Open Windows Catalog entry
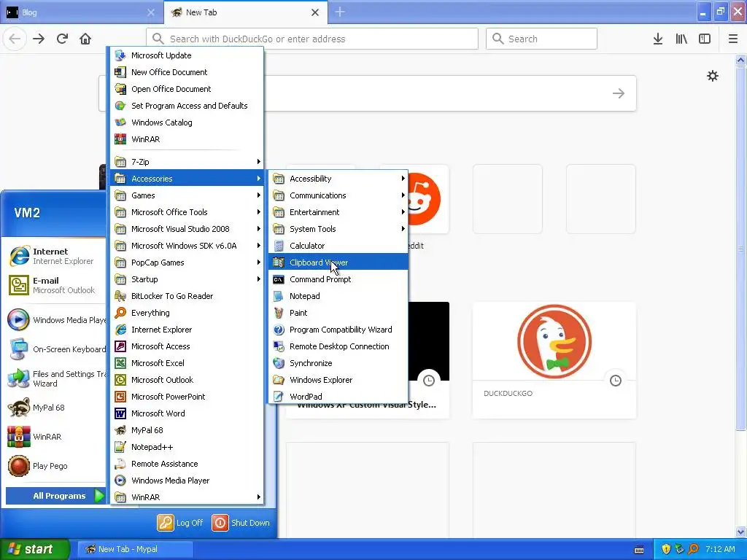Image resolution: width=747 pixels, height=560 pixels. pyautogui.click(x=187, y=122)
